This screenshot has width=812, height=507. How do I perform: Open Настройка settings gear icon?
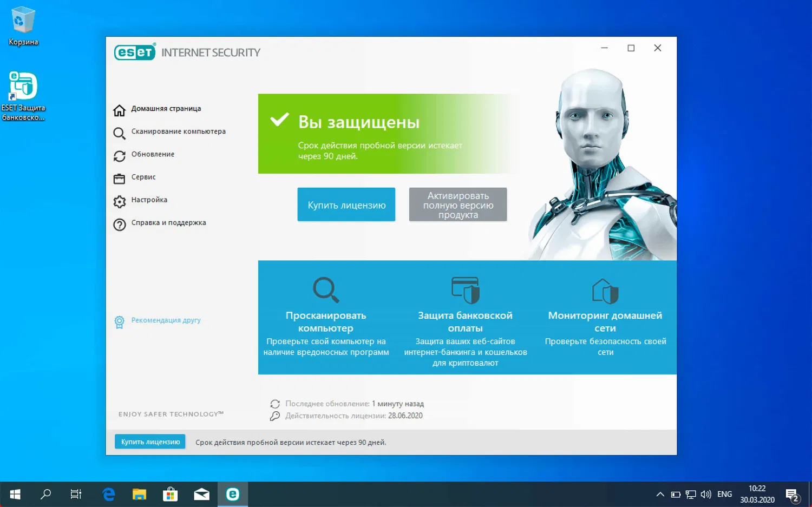click(120, 201)
